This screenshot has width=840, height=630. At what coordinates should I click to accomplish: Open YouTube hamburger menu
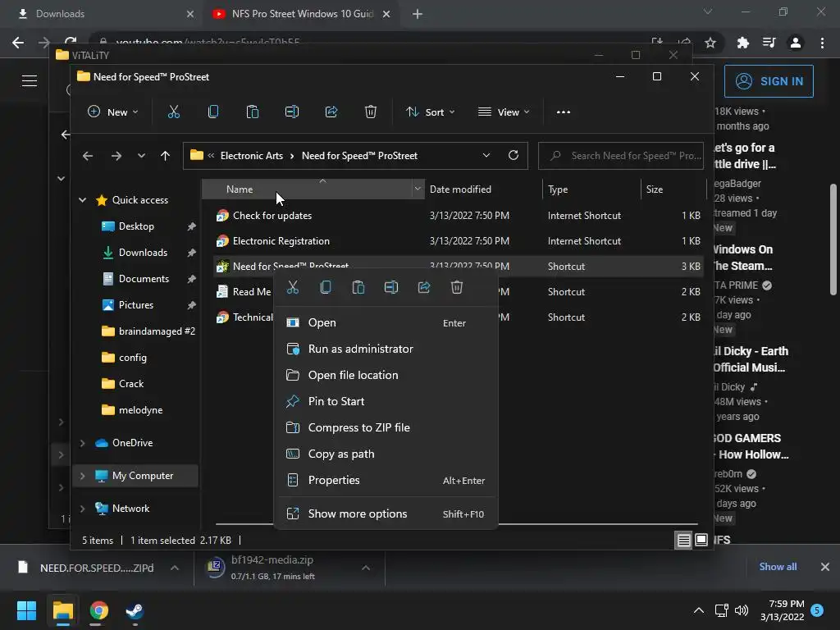[30, 81]
